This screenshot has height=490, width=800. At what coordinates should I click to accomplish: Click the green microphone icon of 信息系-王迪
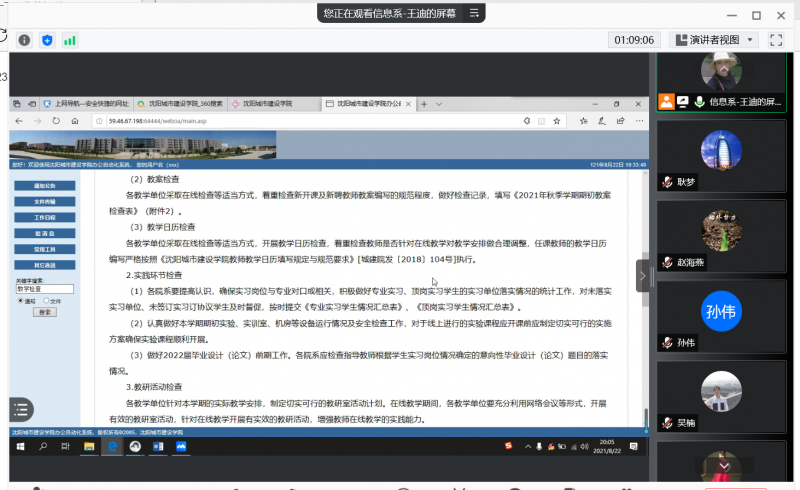699,102
